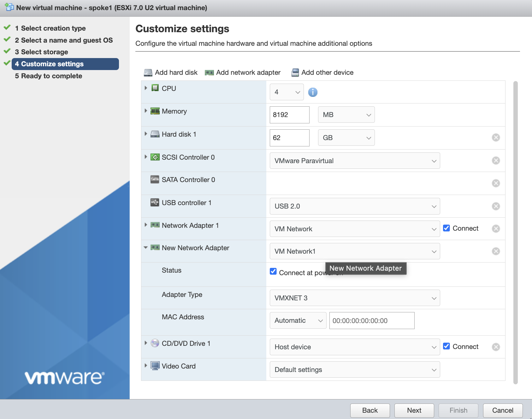Click the Back button

pyautogui.click(x=370, y=410)
